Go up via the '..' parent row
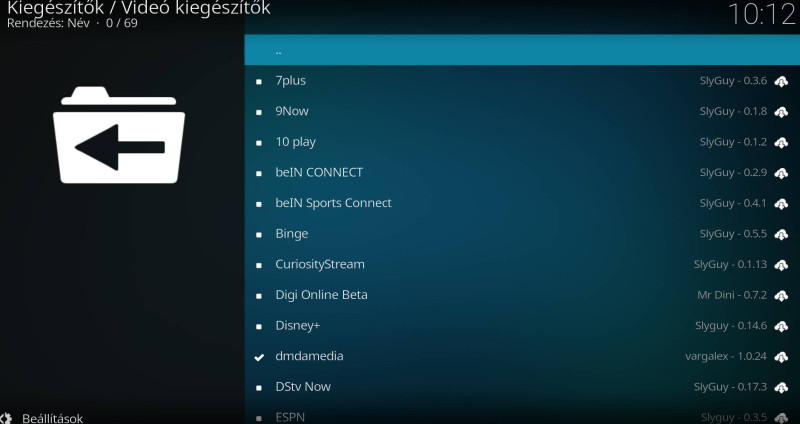800x424 pixels. pos(522,50)
